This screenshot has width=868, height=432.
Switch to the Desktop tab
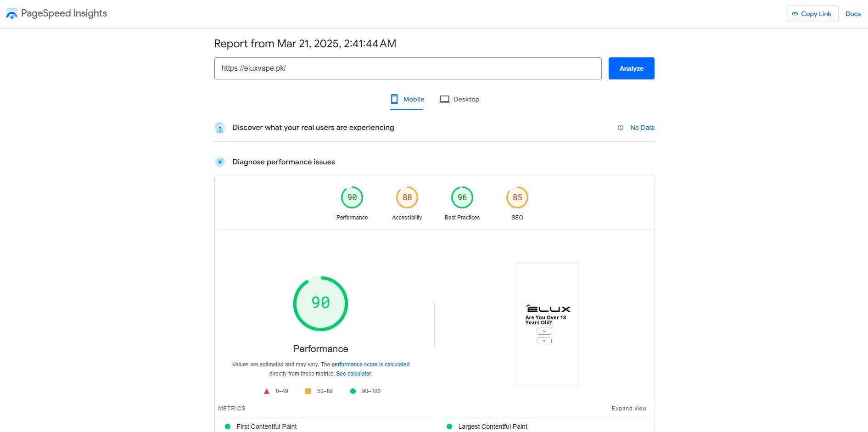coord(459,99)
